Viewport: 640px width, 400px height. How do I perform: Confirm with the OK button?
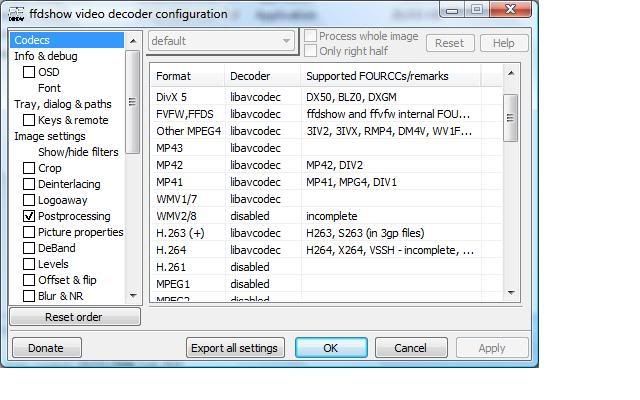coord(331,348)
